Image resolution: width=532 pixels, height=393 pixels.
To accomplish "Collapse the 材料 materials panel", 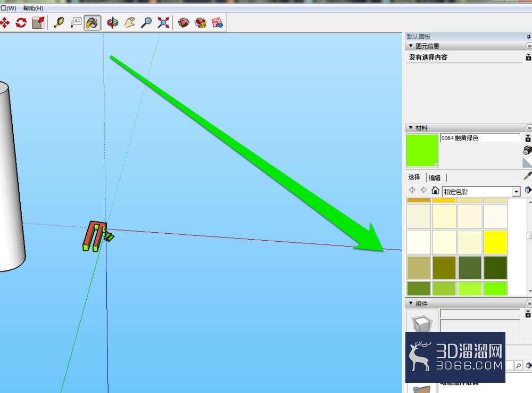I will (x=411, y=128).
